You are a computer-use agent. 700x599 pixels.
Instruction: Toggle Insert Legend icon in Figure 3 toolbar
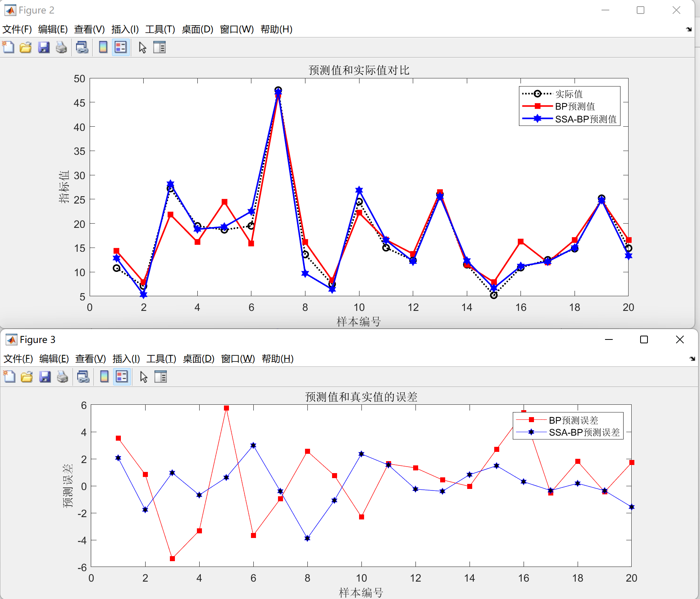coord(122,377)
